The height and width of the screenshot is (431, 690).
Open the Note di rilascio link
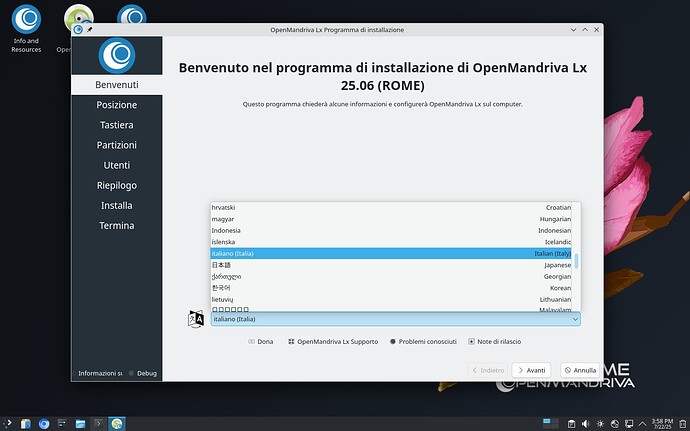click(494, 341)
